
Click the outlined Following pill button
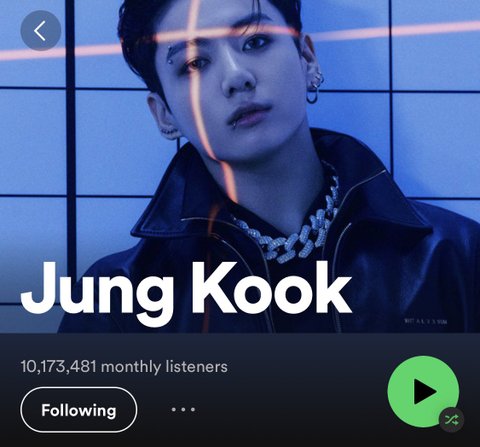79,410
